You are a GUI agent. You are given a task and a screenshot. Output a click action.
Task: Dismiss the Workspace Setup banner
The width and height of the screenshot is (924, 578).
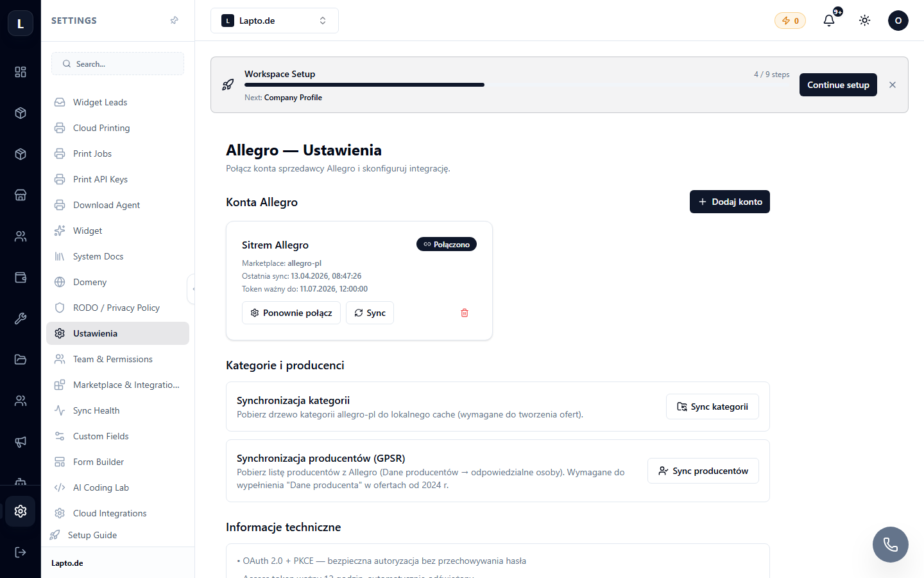click(893, 85)
